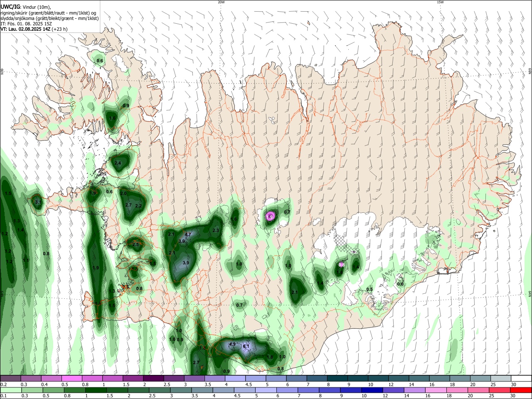Click the bright red 30 mm rain legend swatch
This screenshot has height=399, width=532.
[x=521, y=390]
